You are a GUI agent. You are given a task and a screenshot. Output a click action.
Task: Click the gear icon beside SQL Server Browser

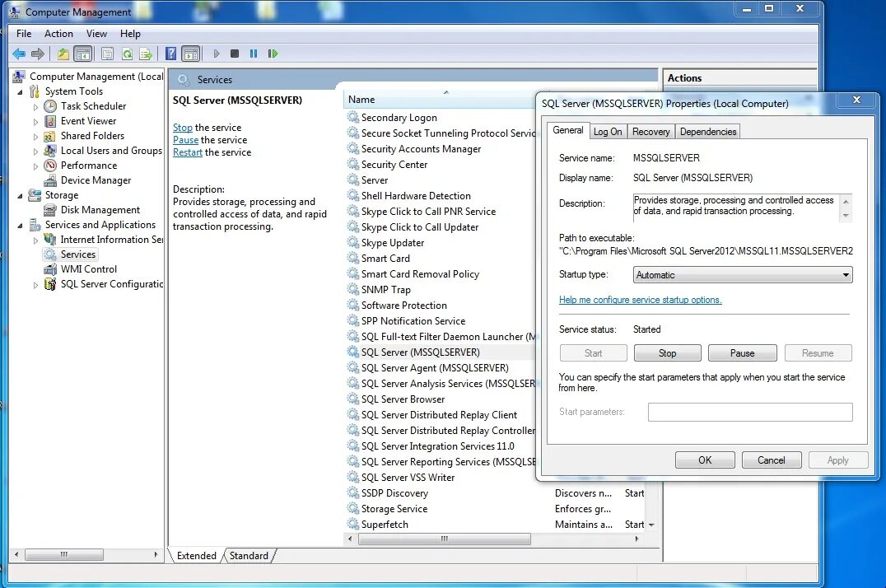(353, 399)
